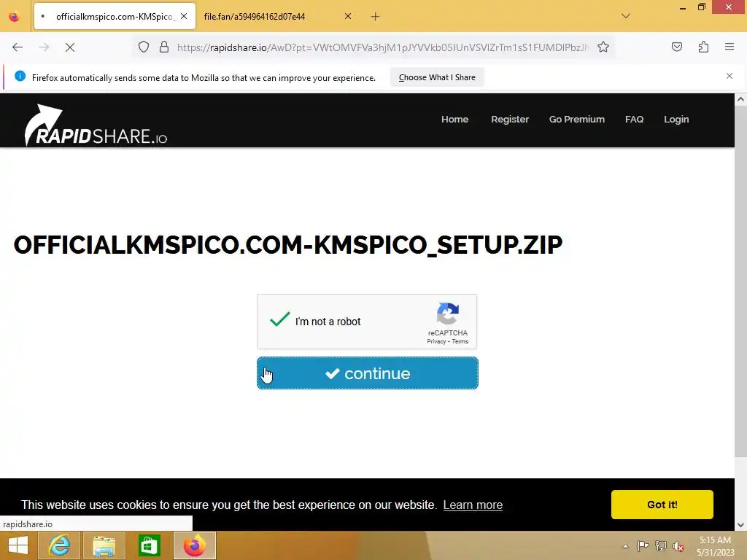The height and width of the screenshot is (560, 747).
Task: Launch Internet Explorer from the taskbar
Action: click(59, 545)
